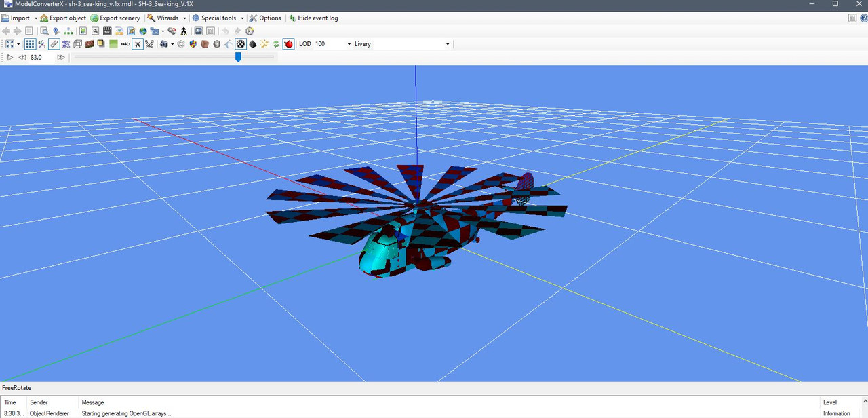Select the wireframe render mode icon
868x418 pixels.
tap(181, 44)
